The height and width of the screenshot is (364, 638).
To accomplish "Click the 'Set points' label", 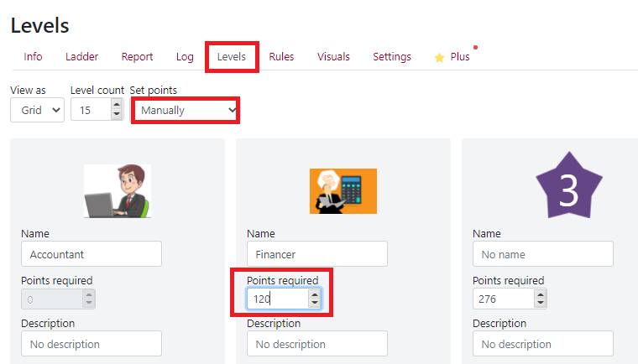I will coord(154,91).
